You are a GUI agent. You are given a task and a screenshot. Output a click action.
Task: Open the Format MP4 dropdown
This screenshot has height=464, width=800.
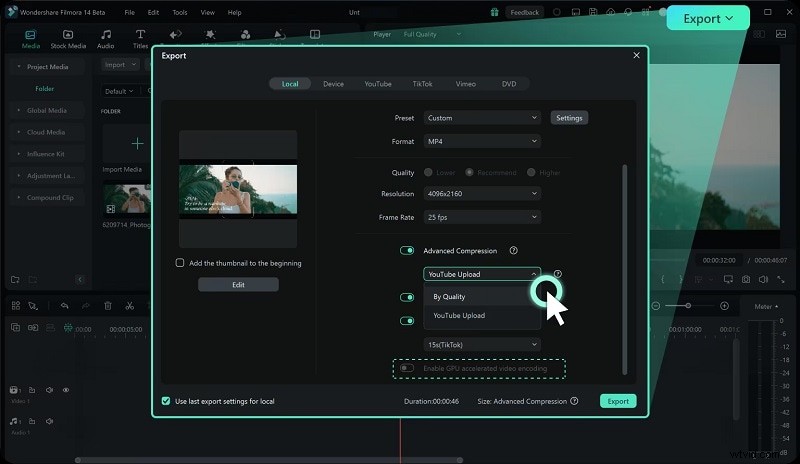pyautogui.click(x=482, y=142)
